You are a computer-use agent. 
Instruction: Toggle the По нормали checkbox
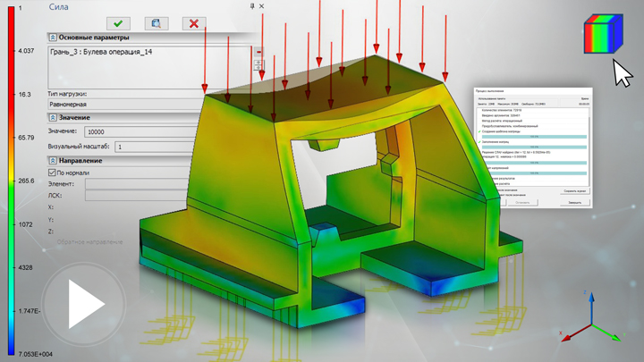pyautogui.click(x=51, y=172)
